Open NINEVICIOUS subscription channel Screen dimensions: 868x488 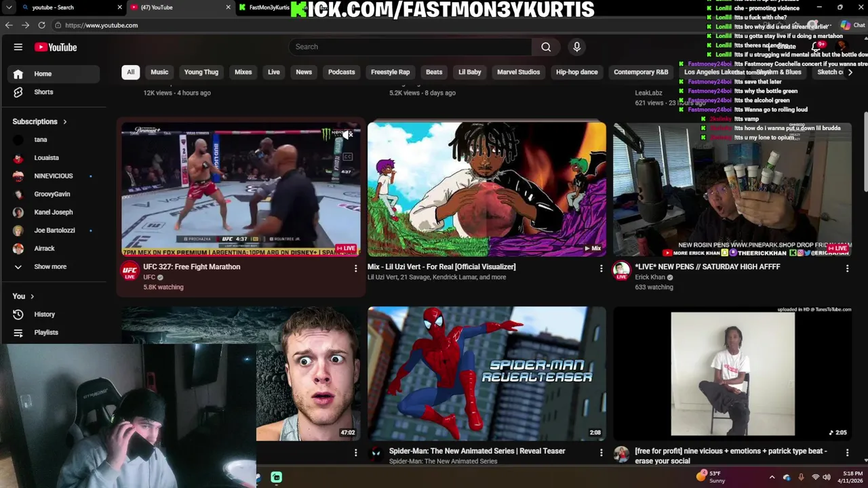tap(53, 176)
